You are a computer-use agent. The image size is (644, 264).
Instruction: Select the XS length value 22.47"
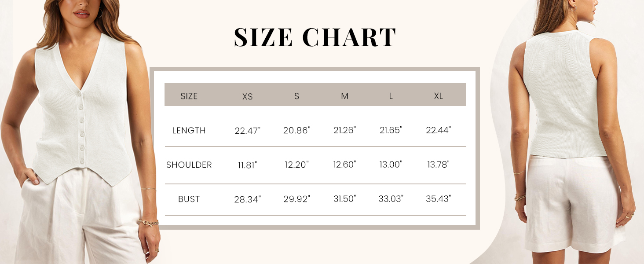(x=248, y=131)
